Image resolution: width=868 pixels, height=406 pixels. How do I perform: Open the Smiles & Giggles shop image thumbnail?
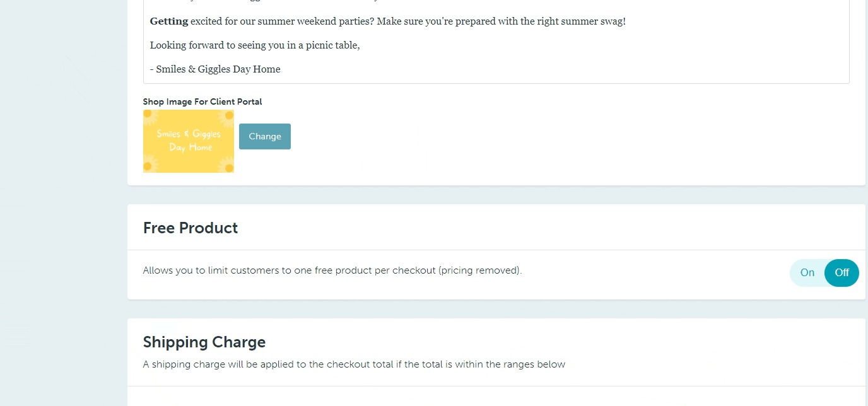pyautogui.click(x=188, y=141)
